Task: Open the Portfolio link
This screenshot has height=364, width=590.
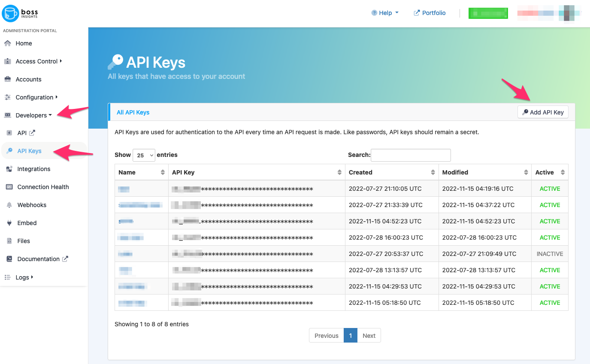Action: click(430, 13)
